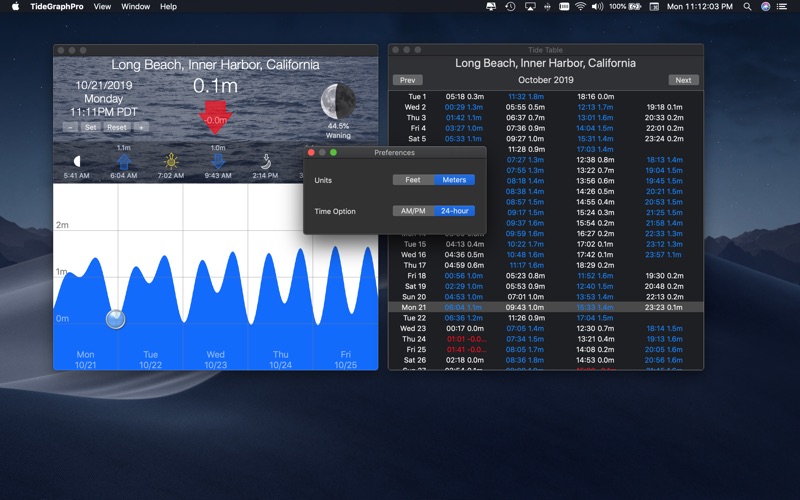
Task: Click the red falling tide arrow
Action: [x=215, y=117]
